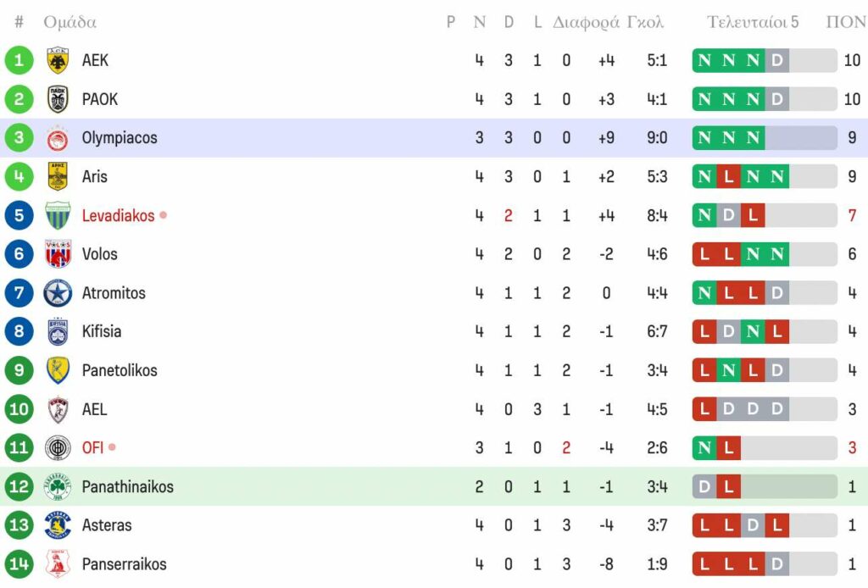
Task: Click the Τελευταίοι 5 column header
Action: click(x=753, y=22)
